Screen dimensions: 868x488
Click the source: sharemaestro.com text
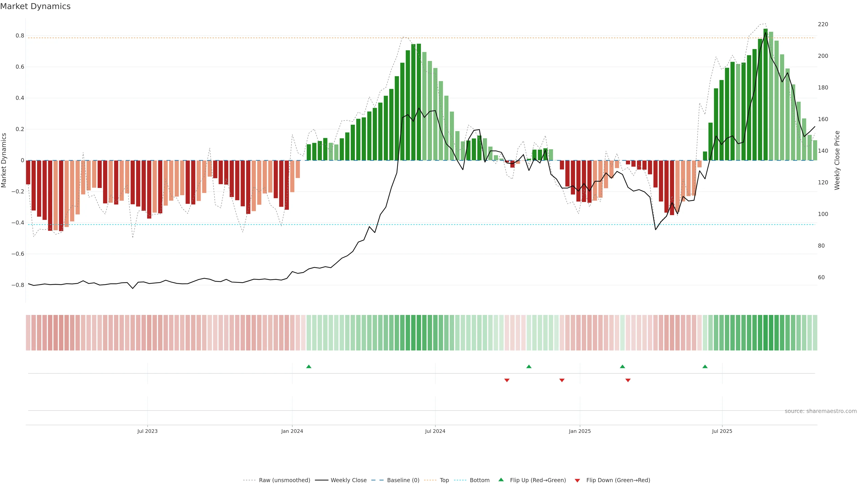click(x=821, y=411)
